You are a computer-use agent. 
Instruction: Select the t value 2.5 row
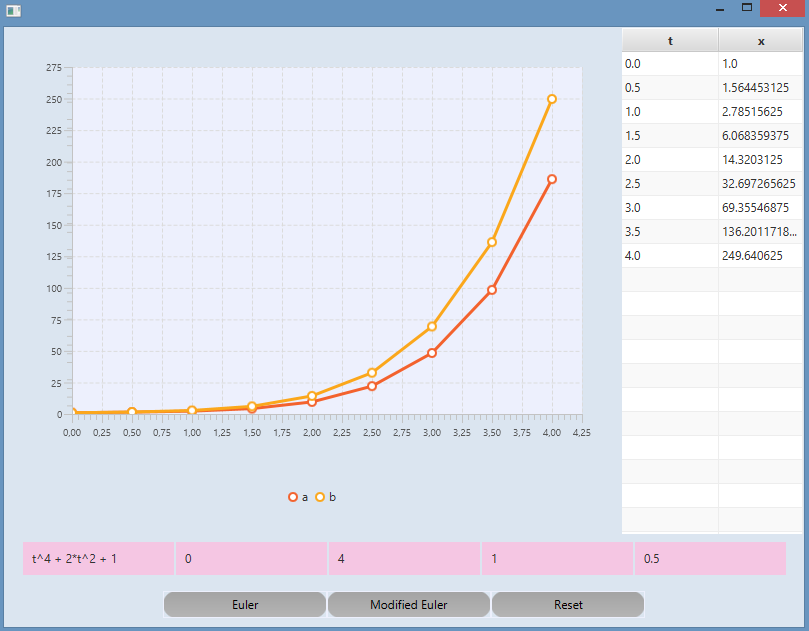tap(670, 184)
